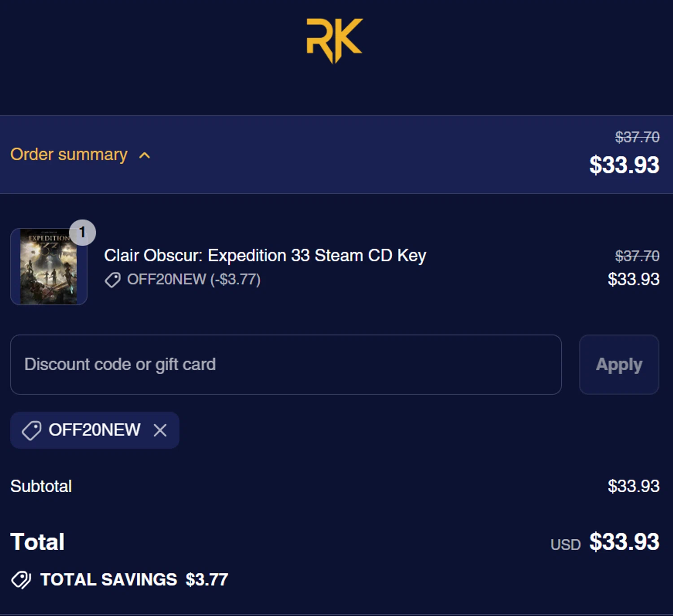673x616 pixels.
Task: Click the Clair Obscur product title
Action: point(265,256)
